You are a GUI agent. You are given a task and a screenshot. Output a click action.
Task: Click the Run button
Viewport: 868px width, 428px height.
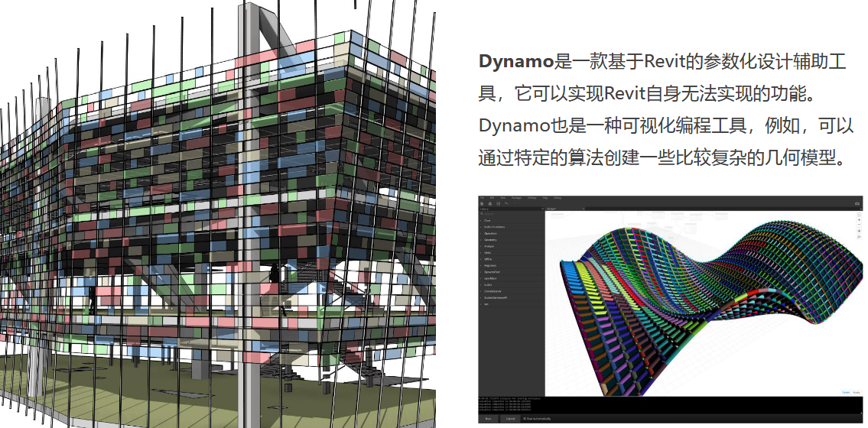point(488,419)
